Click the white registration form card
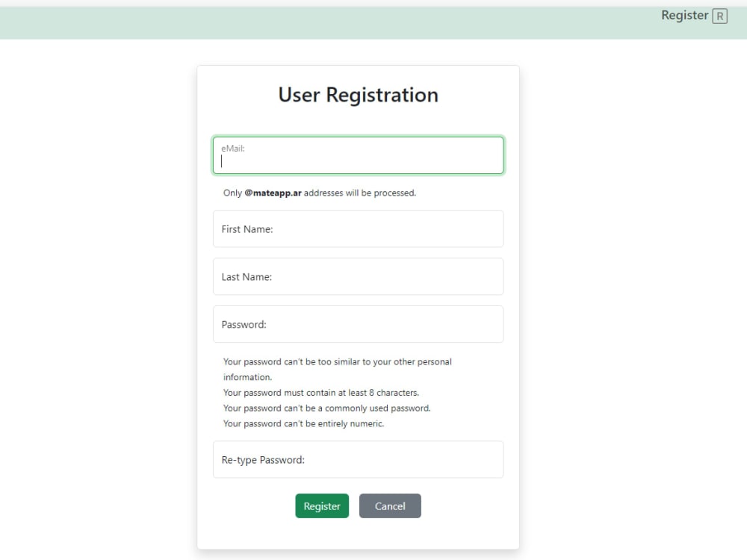The image size is (747, 560). pos(358,538)
